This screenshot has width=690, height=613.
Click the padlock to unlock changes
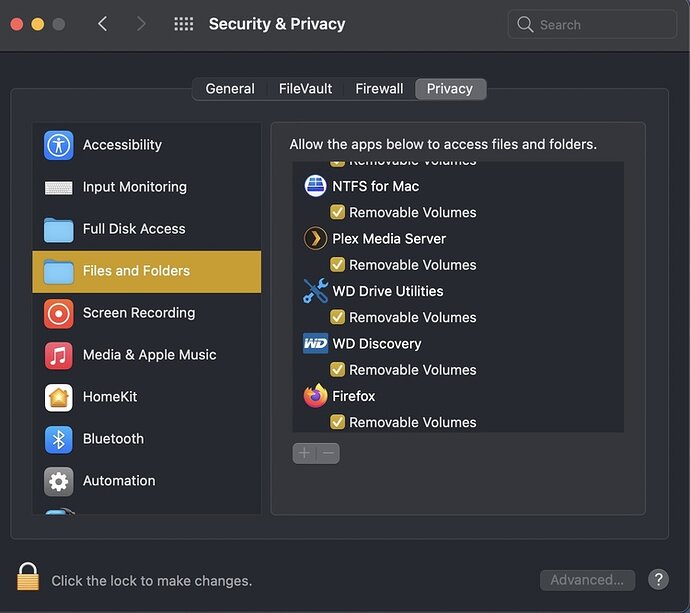[28, 576]
